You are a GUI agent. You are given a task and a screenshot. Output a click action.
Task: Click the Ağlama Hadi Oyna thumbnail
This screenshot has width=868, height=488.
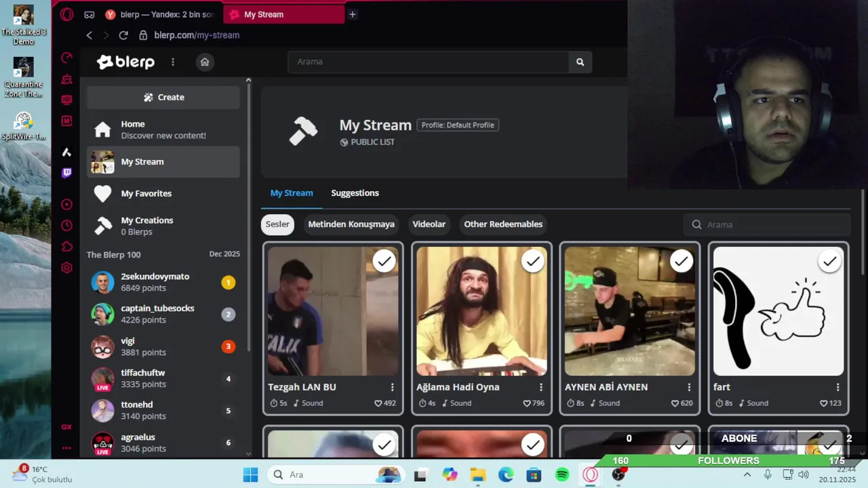tap(481, 311)
